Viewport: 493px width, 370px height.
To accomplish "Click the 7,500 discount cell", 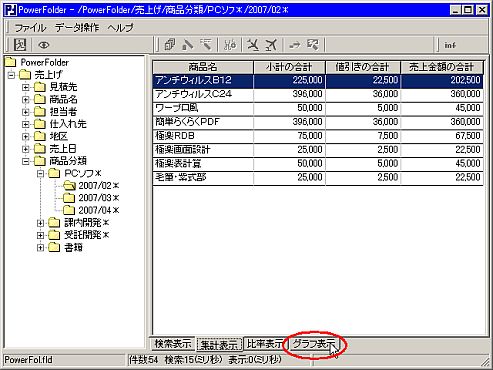I will 363,136.
